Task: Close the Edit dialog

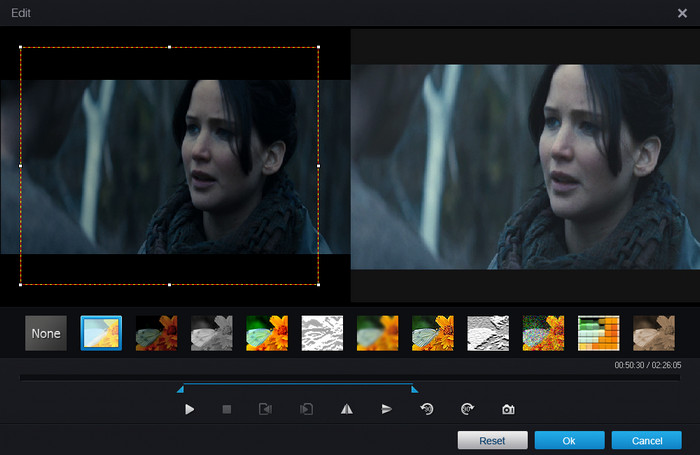Action: 682,13
